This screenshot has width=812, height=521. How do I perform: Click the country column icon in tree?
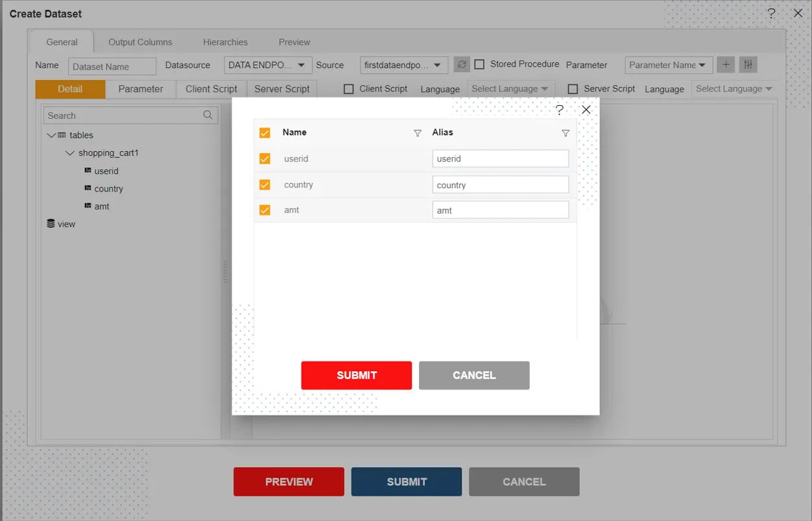(88, 188)
